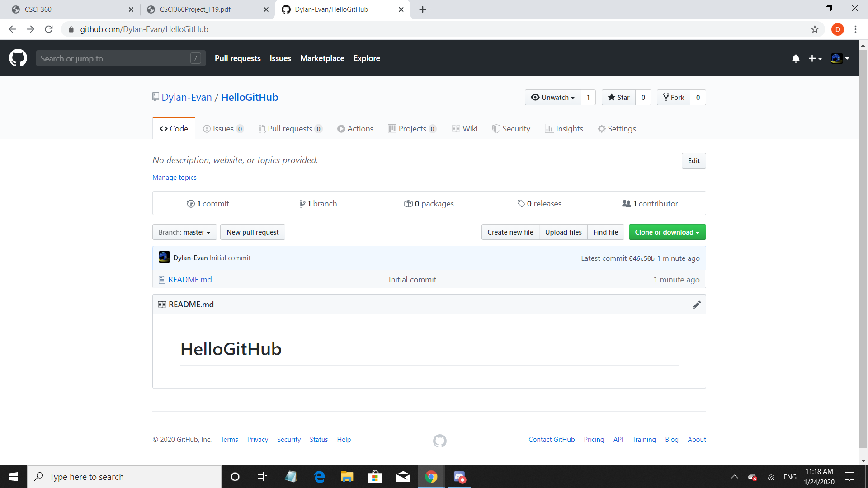Image resolution: width=868 pixels, height=488 pixels.
Task: Open the plus new repository dropdown
Action: (815, 58)
